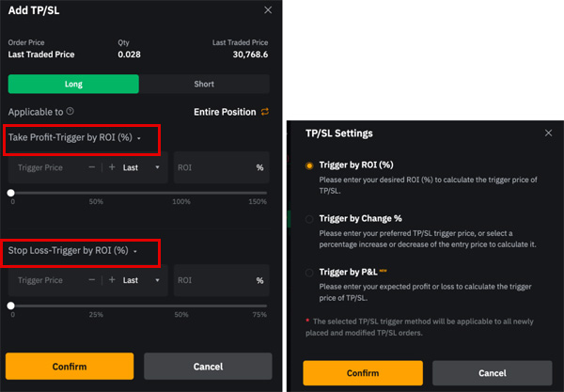Click plus icon in Stop Loss trigger price
Viewport: 564px width, 392px height.
(x=112, y=280)
